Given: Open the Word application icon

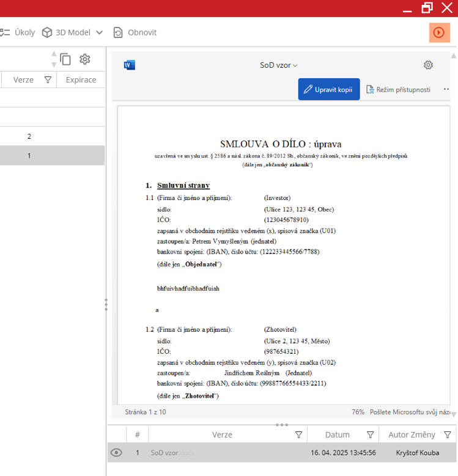Looking at the screenshot, I should (129, 65).
